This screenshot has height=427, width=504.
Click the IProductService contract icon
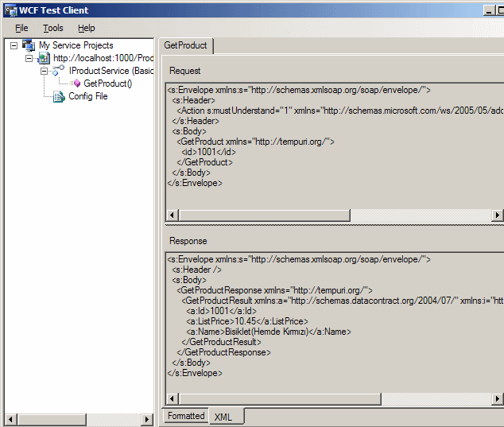(59, 72)
